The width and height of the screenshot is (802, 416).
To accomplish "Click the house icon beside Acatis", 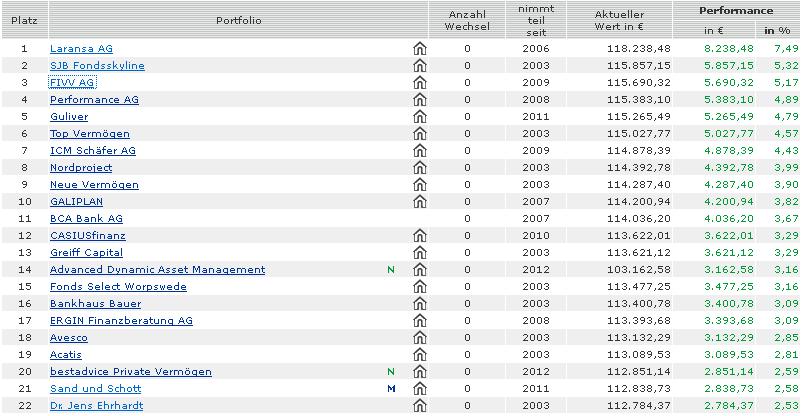I will click(420, 354).
